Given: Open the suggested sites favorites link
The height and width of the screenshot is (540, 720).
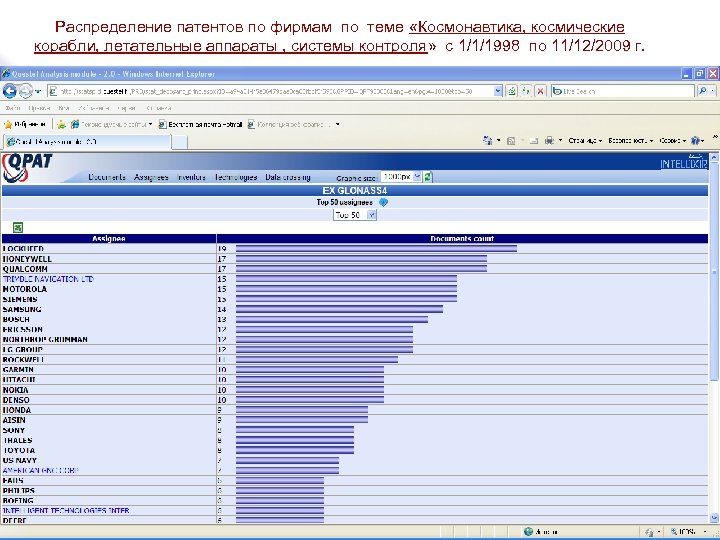Looking at the screenshot, I should (112, 124).
